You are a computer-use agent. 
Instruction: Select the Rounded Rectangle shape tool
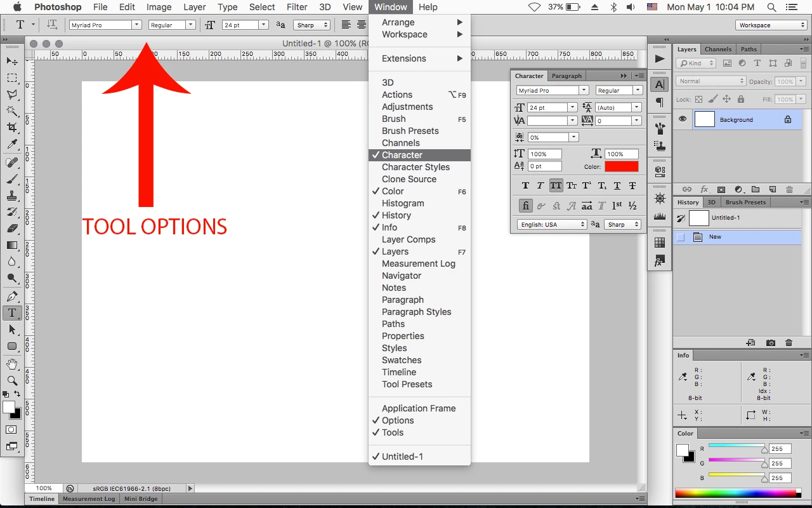pos(12,346)
